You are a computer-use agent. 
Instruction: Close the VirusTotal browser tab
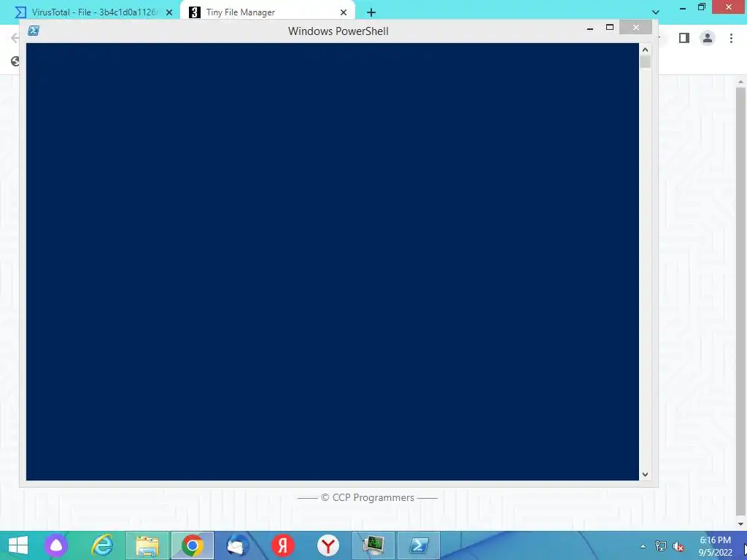(169, 12)
